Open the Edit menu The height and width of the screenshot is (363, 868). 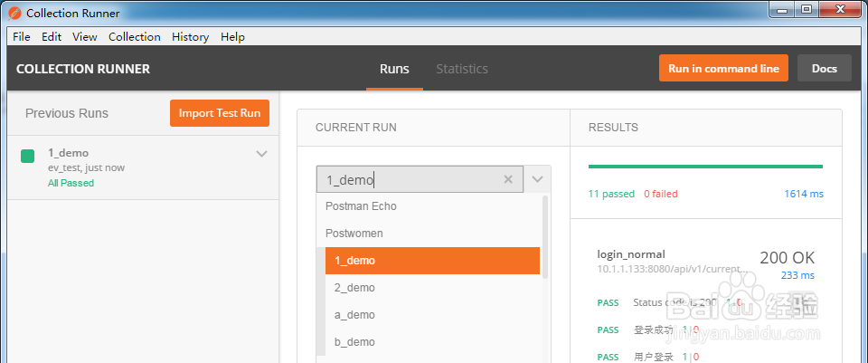pos(52,36)
